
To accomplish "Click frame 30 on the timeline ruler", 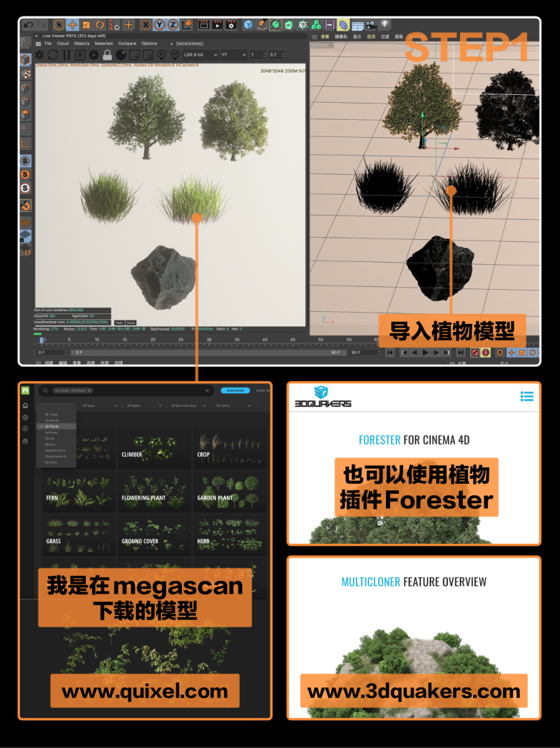I will 209,340.
